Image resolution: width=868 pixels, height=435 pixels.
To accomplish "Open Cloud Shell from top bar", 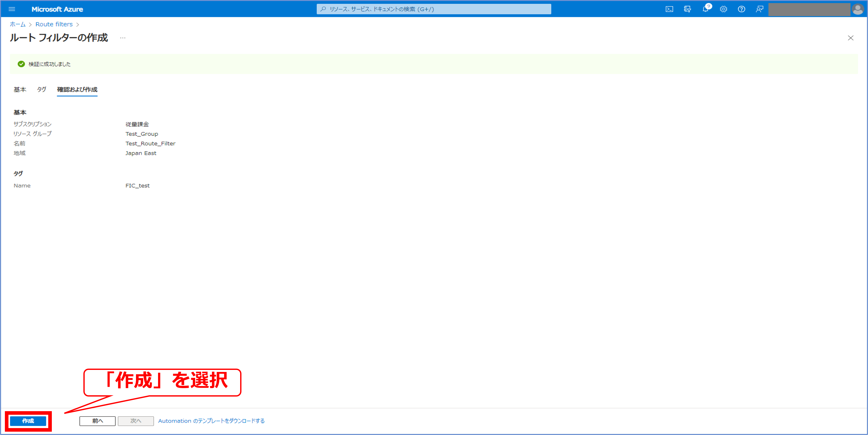I will 669,9.
